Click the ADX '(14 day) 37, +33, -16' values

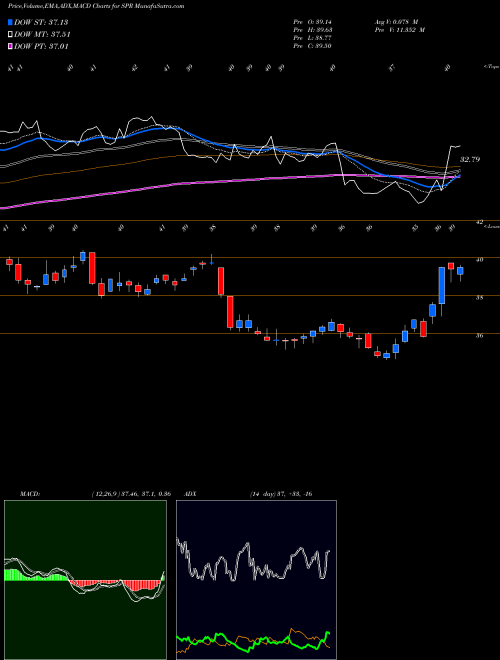click(x=280, y=494)
